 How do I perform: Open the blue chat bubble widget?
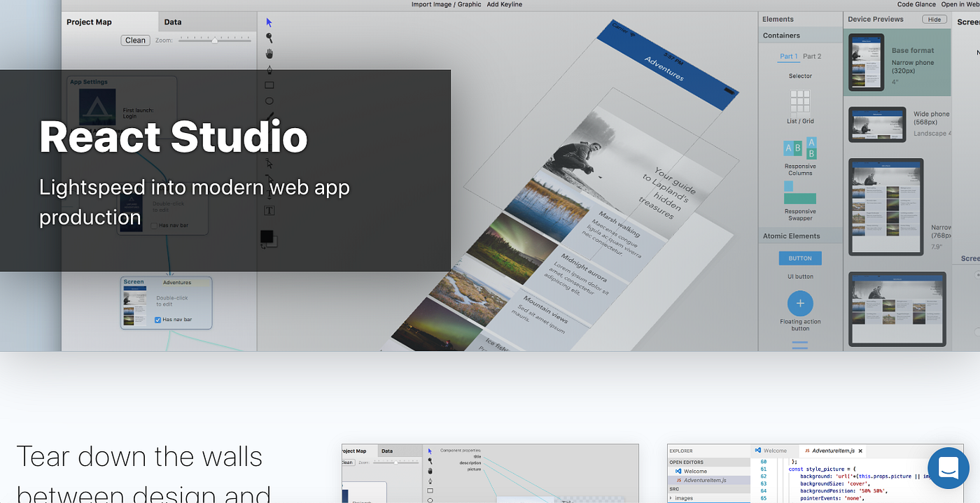coord(948,468)
